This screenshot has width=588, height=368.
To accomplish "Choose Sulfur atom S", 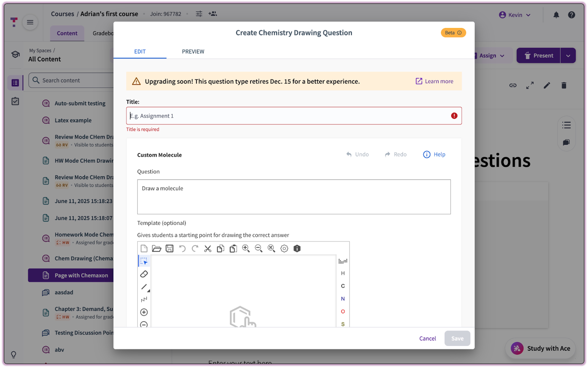I will [343, 324].
